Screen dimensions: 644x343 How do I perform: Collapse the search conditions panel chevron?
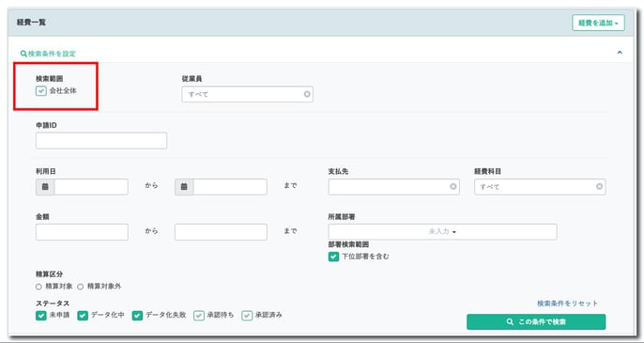pyautogui.click(x=620, y=53)
